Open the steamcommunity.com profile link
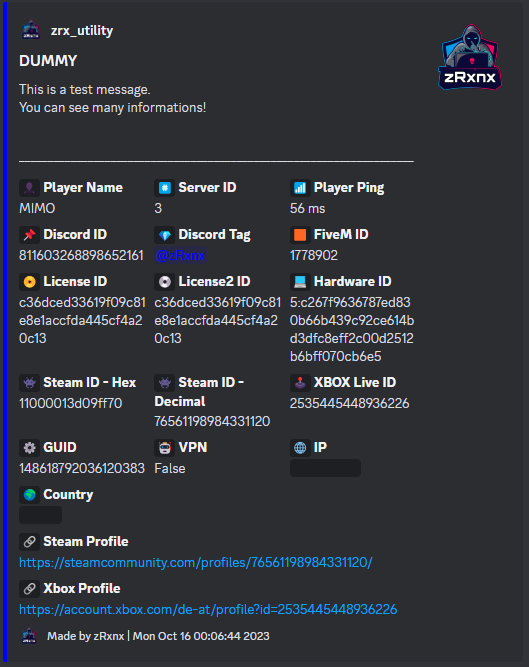The image size is (529, 667). pos(196,562)
